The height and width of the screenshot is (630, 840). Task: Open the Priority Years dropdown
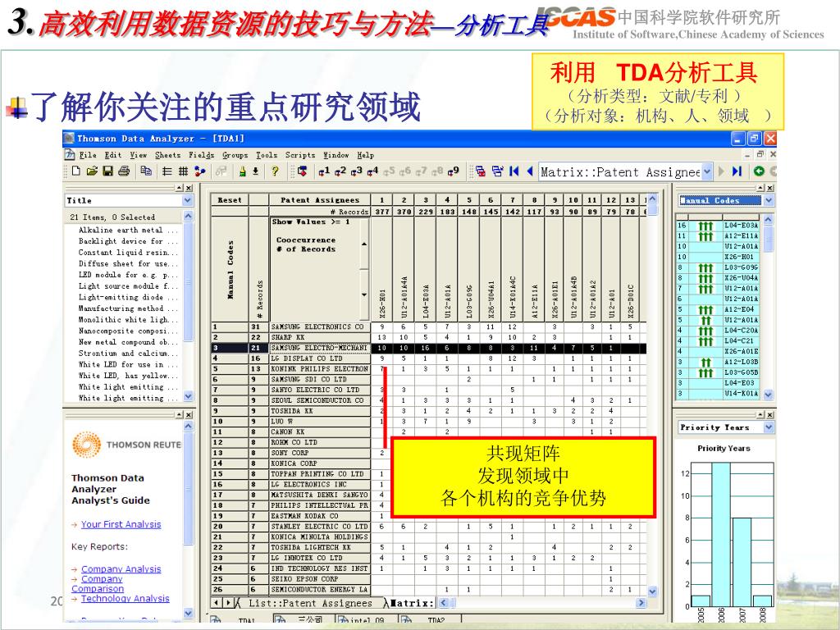pyautogui.click(x=769, y=427)
